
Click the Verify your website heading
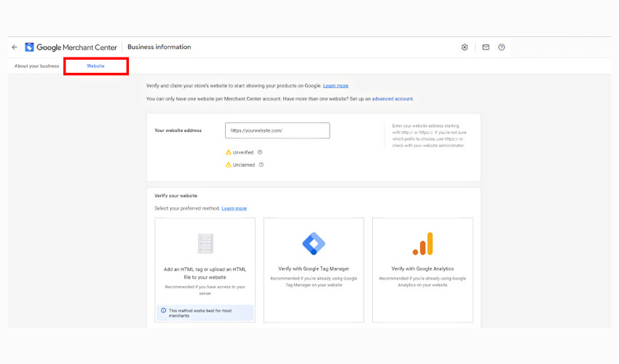(176, 196)
